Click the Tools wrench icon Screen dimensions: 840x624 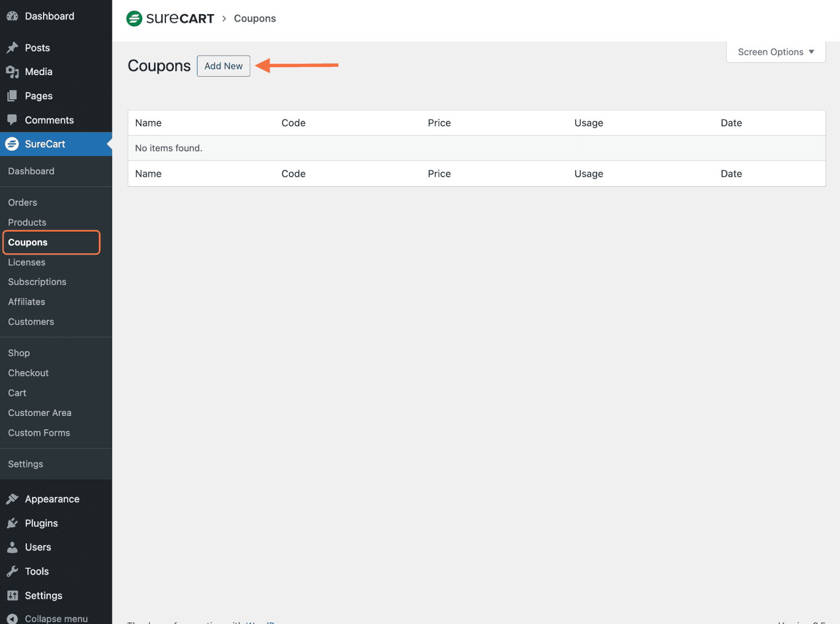pos(12,571)
